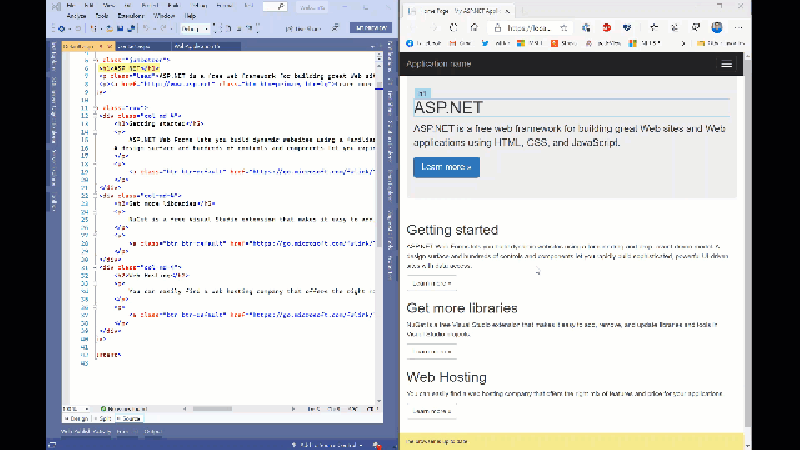Viewport: 800px width, 450px height.
Task: Open the editor zoom level dropdown
Action: pyautogui.click(x=76, y=409)
